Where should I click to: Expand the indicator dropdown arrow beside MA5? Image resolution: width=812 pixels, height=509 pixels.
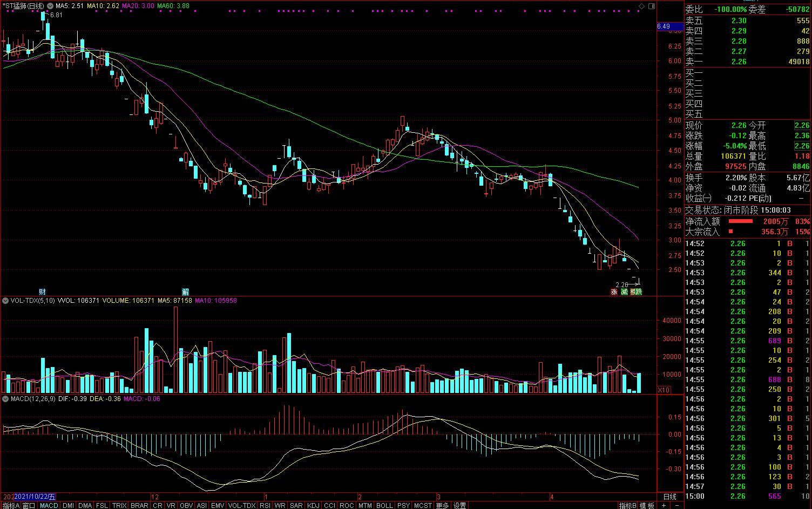click(50, 6)
